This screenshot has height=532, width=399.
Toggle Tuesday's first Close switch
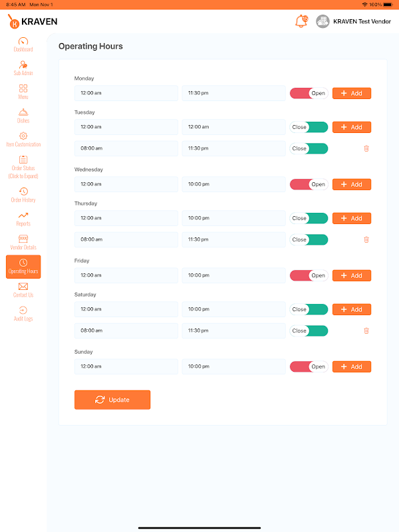point(309,127)
